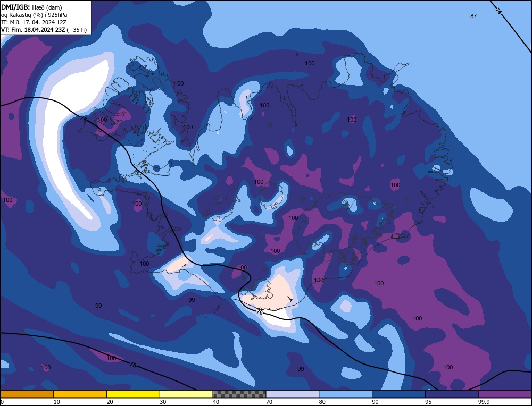Click the bright yellow 20–30 legend swatch

point(133,394)
